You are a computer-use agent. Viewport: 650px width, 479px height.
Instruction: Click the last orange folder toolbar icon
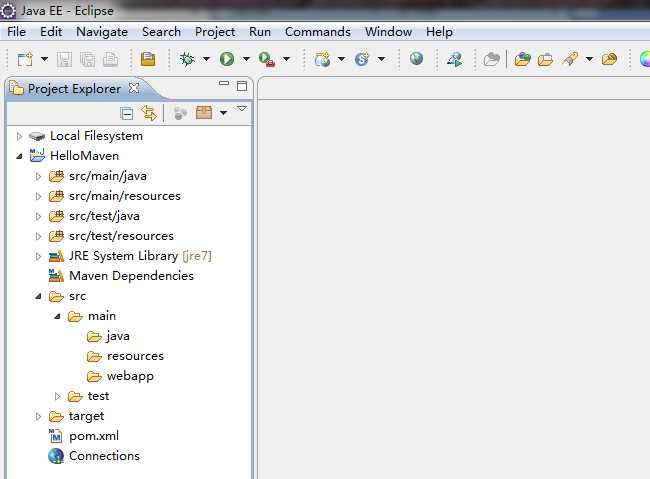(609, 59)
